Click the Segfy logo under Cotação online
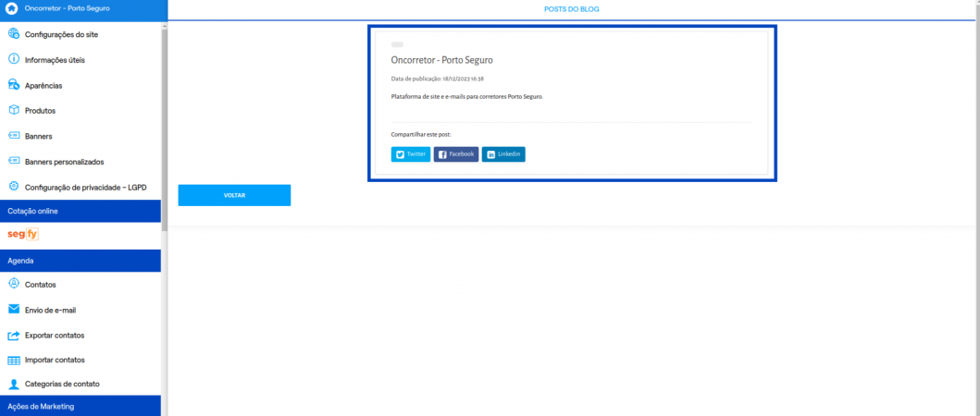This screenshot has width=980, height=416. pyautogui.click(x=23, y=235)
